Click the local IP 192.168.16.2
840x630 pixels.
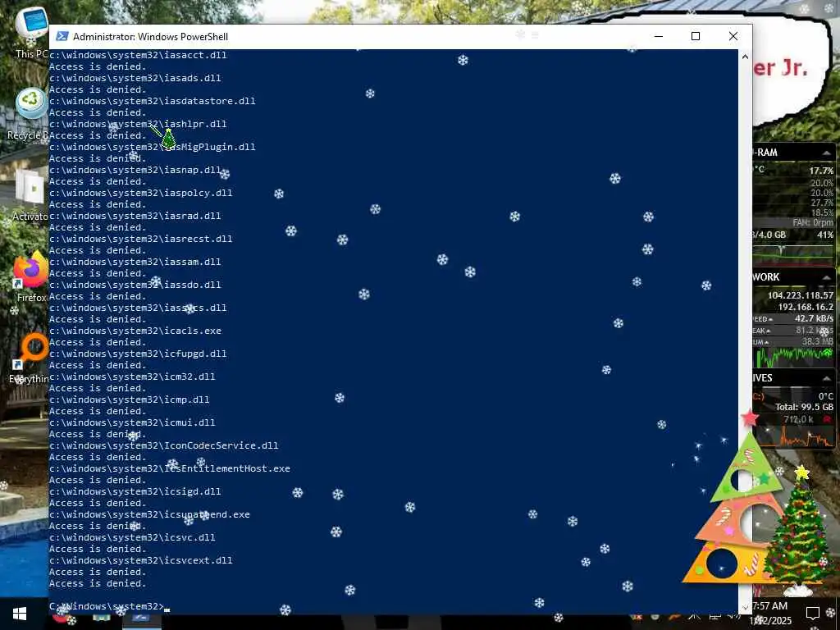(806, 307)
